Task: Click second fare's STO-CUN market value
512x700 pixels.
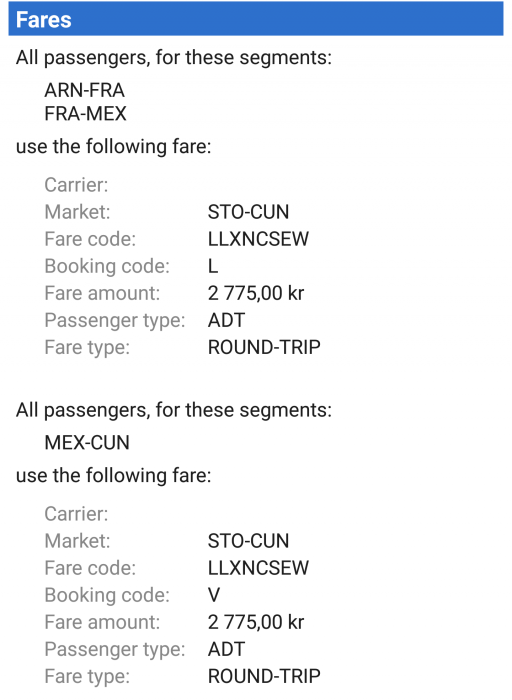Action: (x=248, y=541)
